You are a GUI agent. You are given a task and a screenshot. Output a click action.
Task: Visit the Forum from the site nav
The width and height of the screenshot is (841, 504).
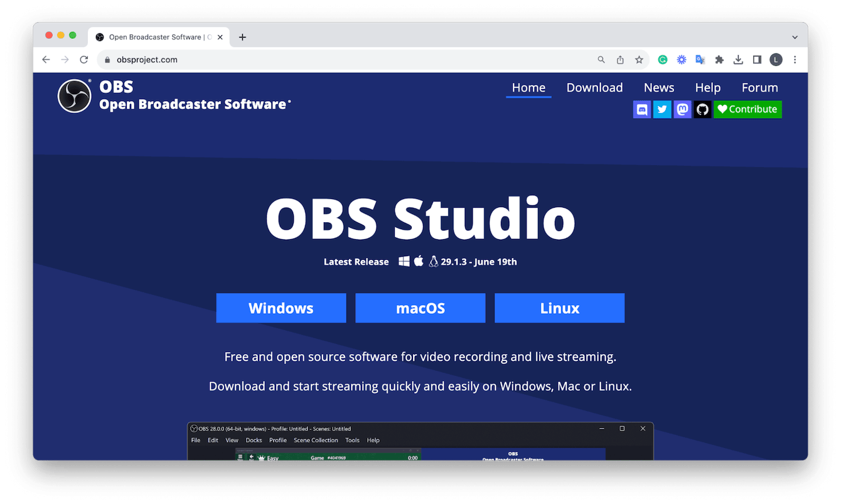759,88
